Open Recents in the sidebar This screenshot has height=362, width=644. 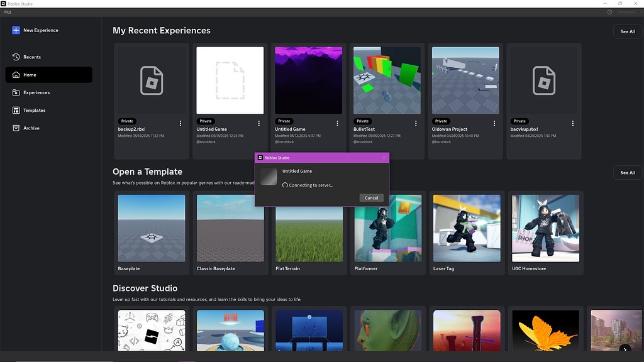[48, 57]
